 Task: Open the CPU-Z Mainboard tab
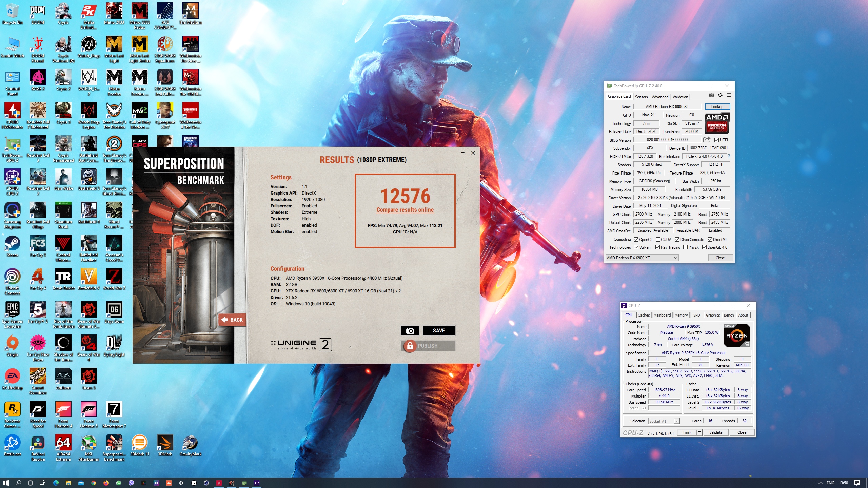(662, 315)
